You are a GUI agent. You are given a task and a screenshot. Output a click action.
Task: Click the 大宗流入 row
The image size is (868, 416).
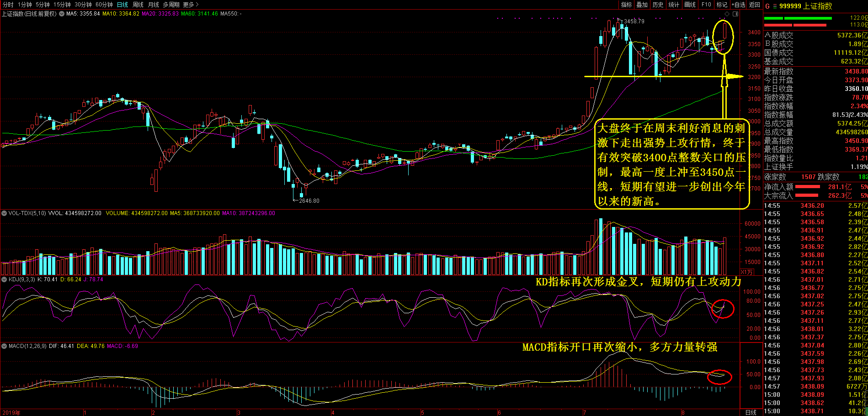(815, 195)
